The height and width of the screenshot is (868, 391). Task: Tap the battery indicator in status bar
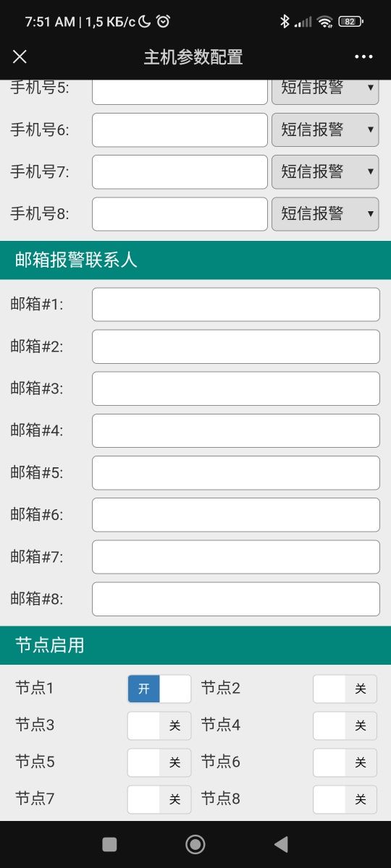(350, 22)
